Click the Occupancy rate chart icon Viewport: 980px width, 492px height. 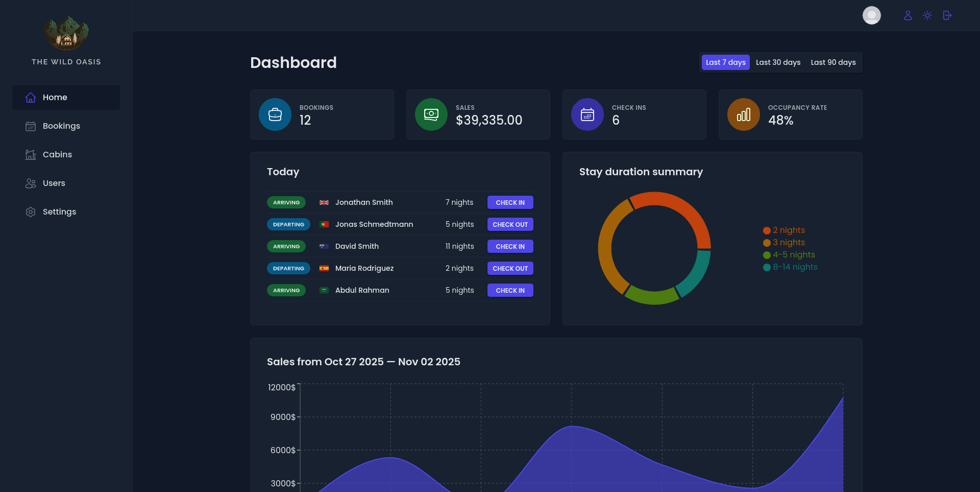744,114
